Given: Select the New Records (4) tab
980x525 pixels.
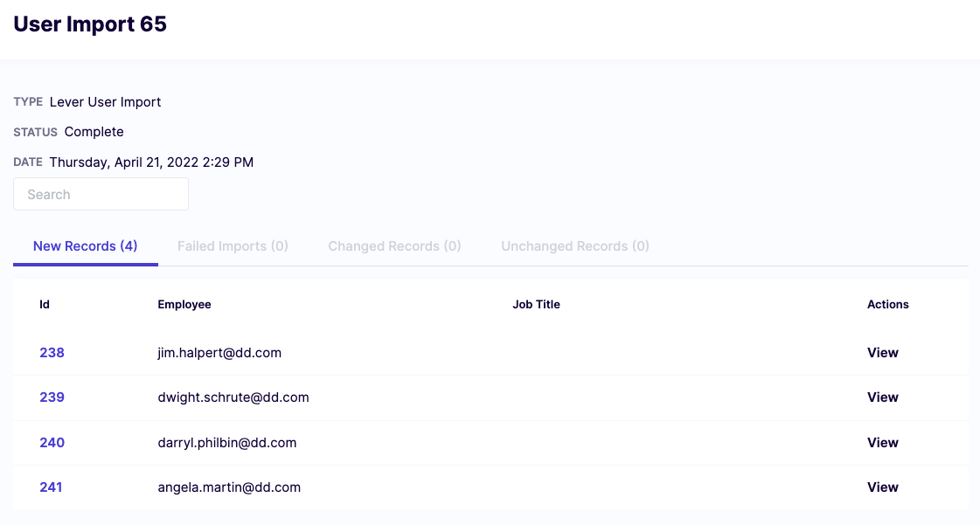Looking at the screenshot, I should (85, 246).
